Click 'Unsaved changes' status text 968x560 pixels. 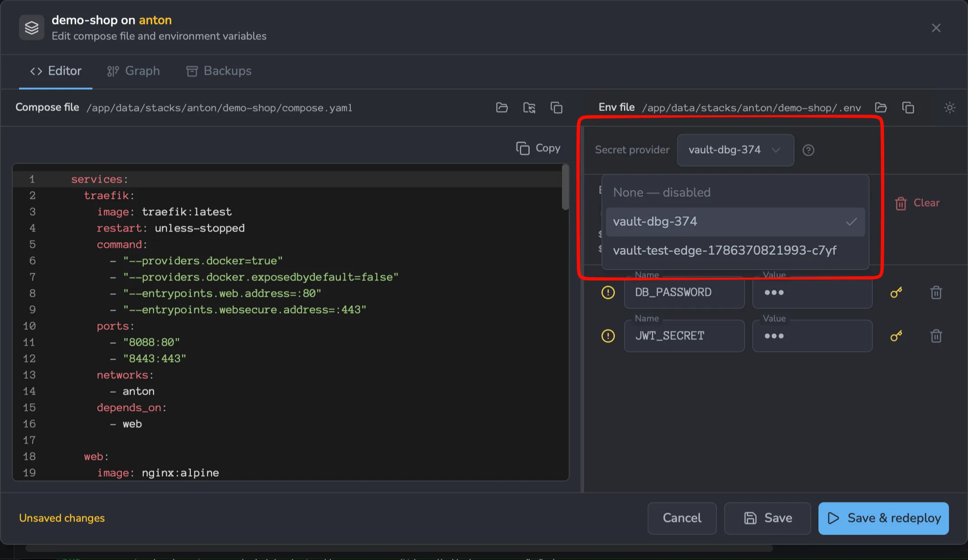pyautogui.click(x=62, y=518)
